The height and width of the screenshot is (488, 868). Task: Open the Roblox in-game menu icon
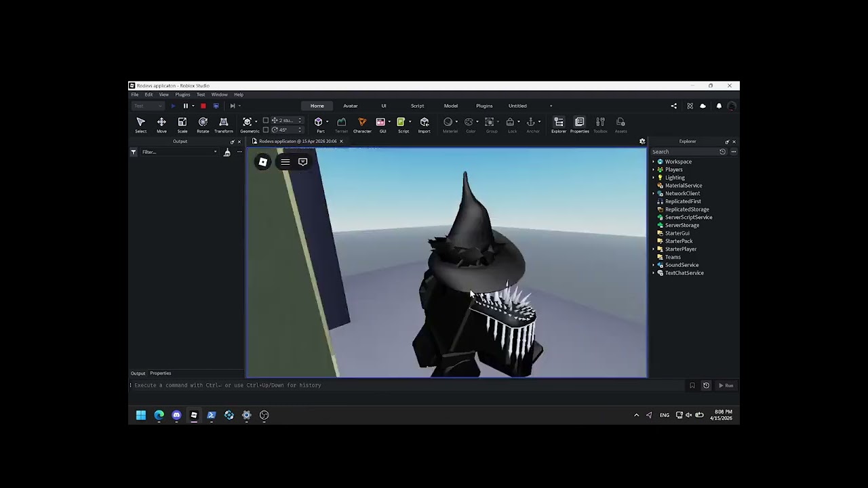click(x=263, y=162)
